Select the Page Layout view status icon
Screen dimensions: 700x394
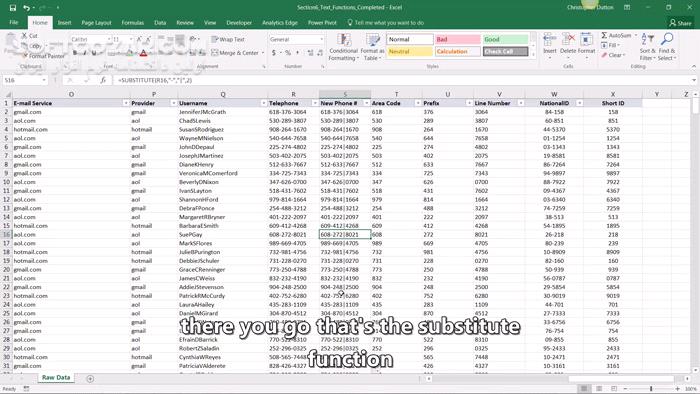tap(599, 389)
